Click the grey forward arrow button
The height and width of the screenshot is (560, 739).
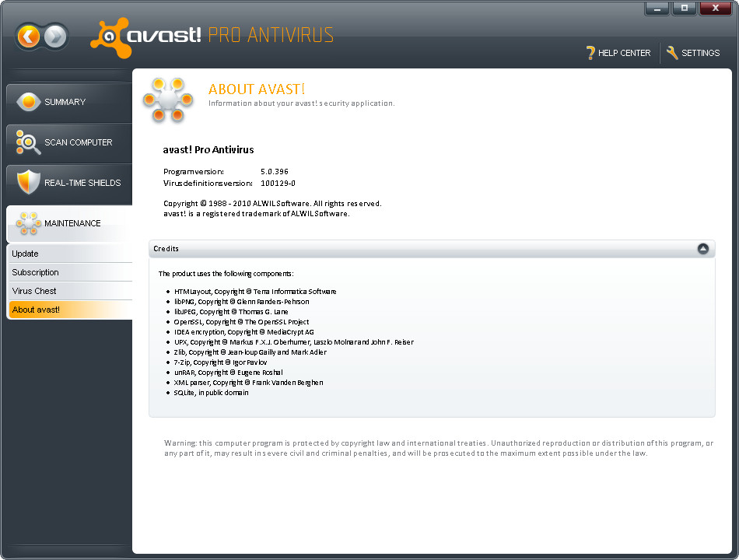click(56, 37)
